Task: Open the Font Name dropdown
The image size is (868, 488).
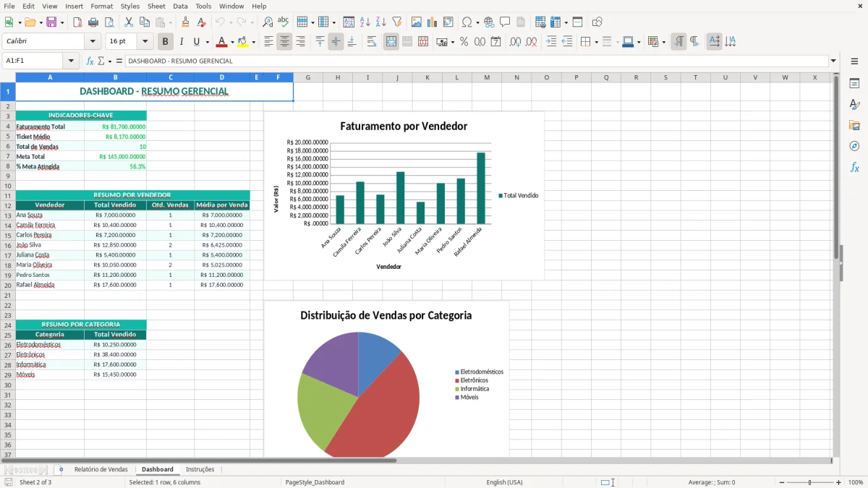Action: click(92, 42)
